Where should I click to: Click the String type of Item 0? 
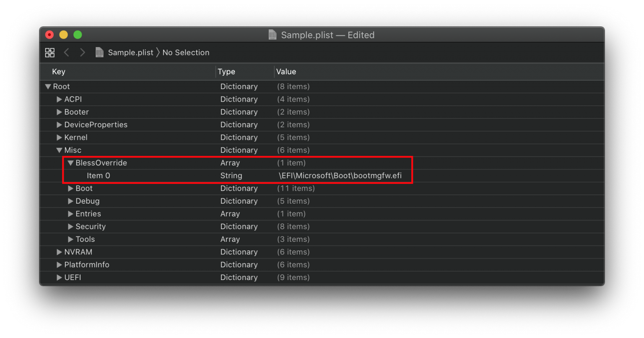[x=231, y=176]
